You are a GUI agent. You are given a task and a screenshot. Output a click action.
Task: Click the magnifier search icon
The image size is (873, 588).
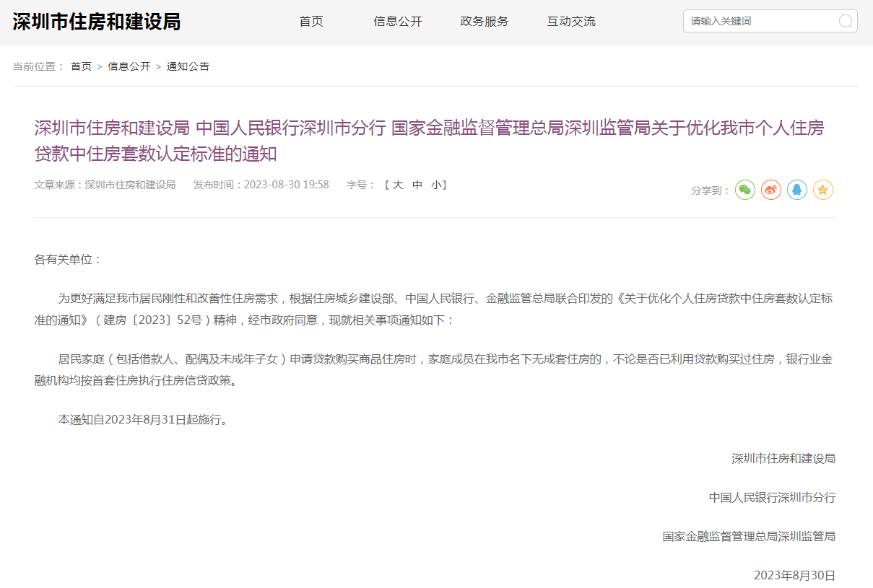845,22
